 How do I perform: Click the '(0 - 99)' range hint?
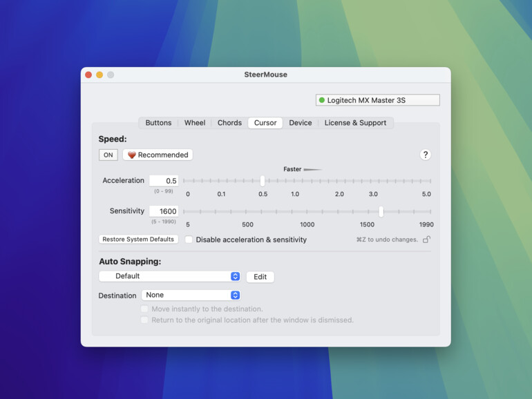pyautogui.click(x=164, y=191)
